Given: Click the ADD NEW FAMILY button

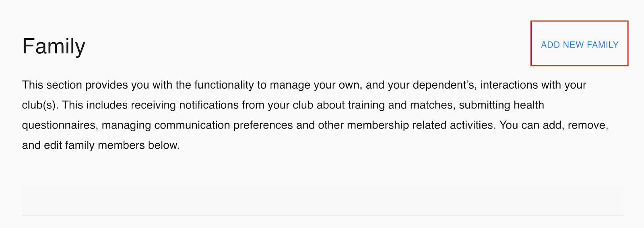Looking at the screenshot, I should (x=580, y=45).
